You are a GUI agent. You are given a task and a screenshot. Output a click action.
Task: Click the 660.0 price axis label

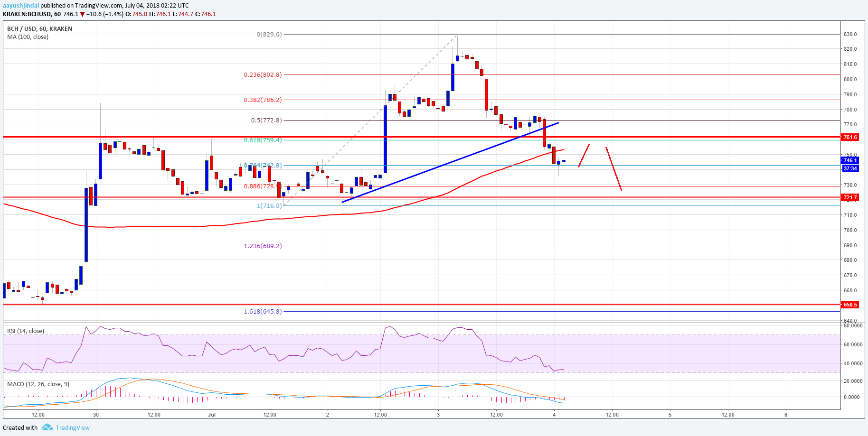pos(850,291)
